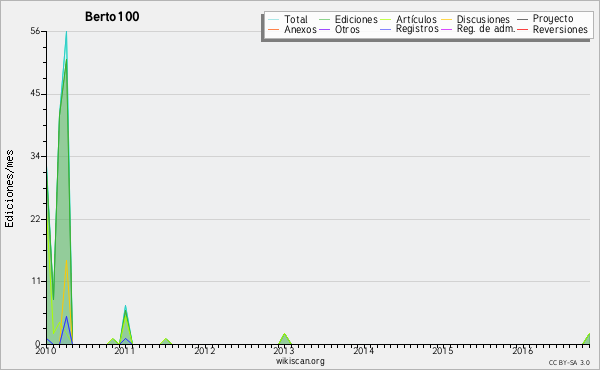Click the 45 y-axis value
This screenshot has width=600, height=370.
(35, 94)
